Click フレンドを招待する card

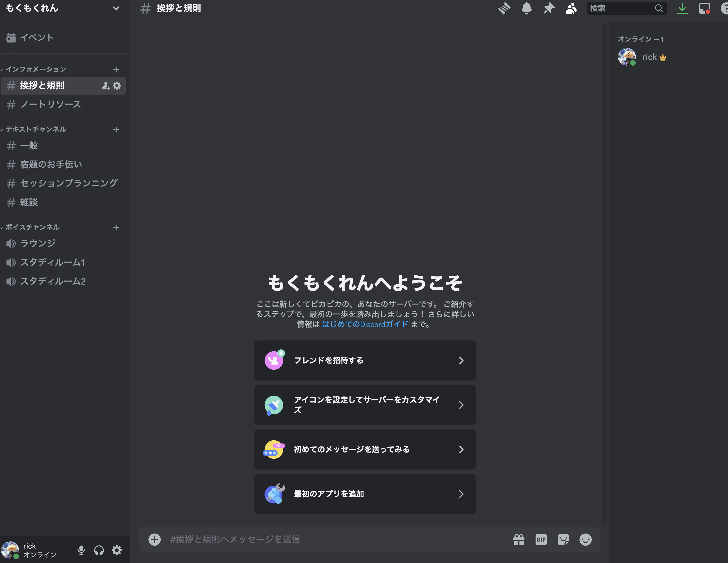tap(365, 360)
